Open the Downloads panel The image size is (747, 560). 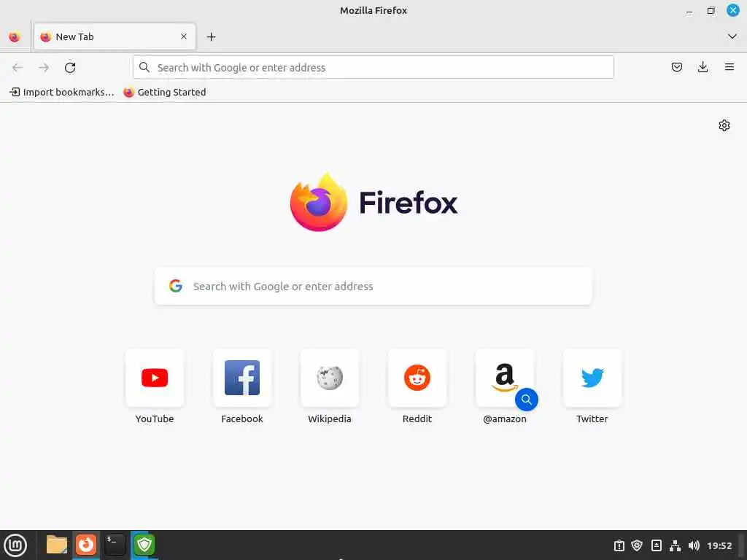point(703,68)
